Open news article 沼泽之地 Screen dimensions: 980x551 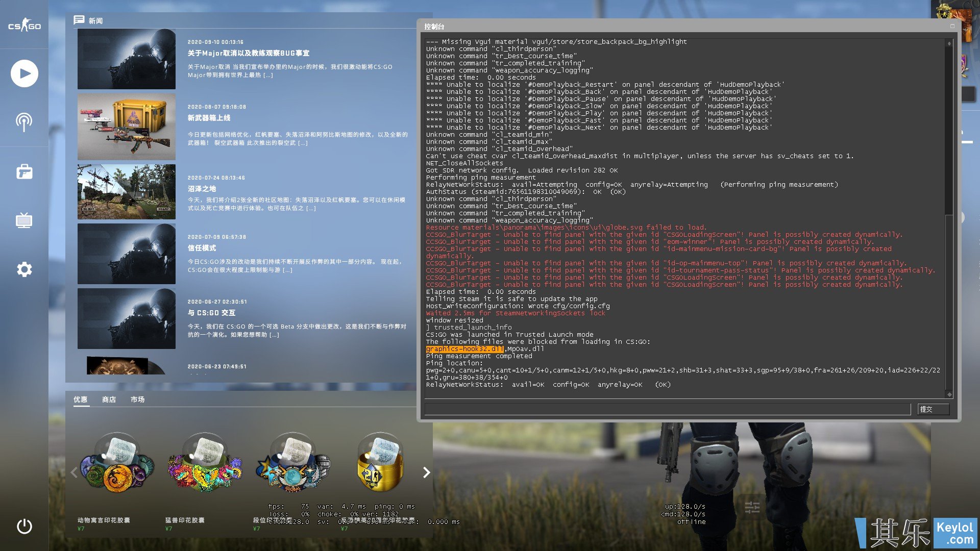(202, 189)
